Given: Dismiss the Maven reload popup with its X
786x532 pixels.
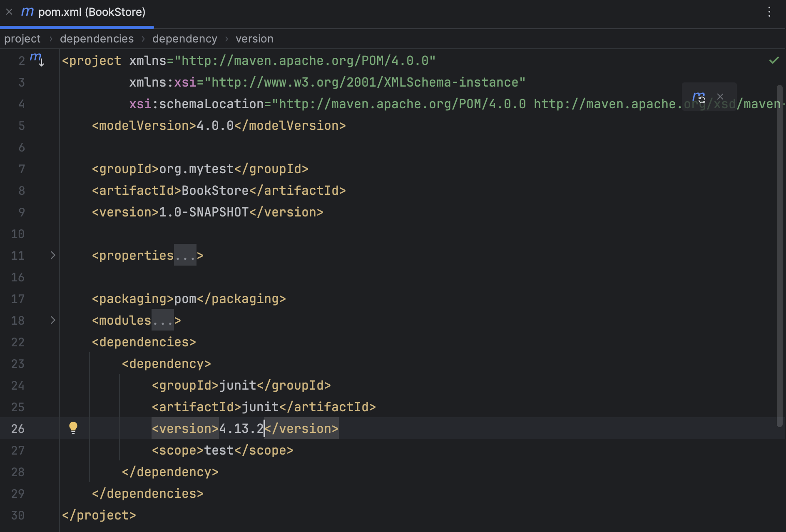Looking at the screenshot, I should point(720,96).
